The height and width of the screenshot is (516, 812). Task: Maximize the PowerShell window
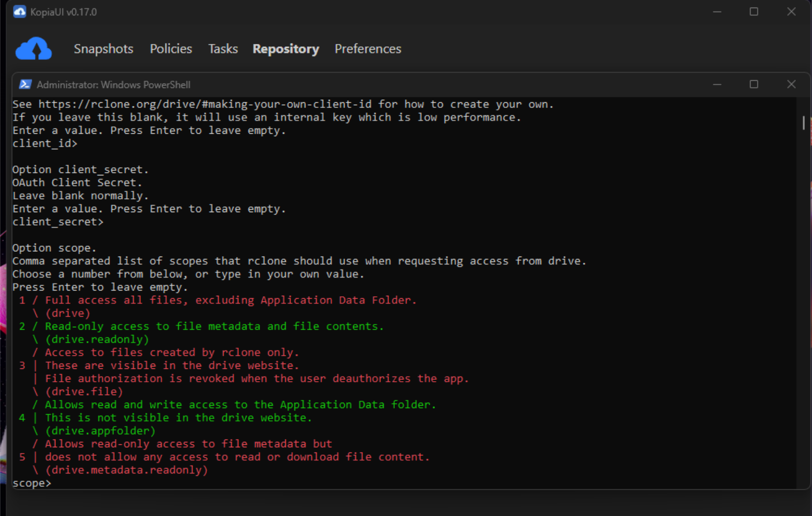[754, 85]
